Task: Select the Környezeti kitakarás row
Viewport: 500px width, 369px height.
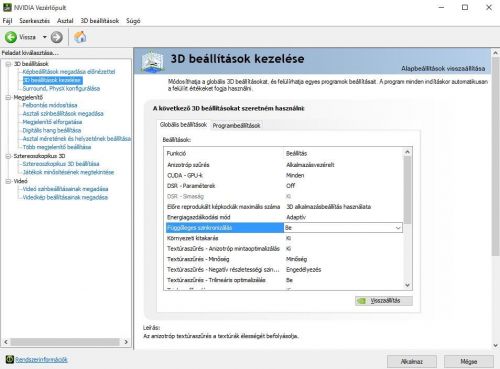Action: click(284, 238)
